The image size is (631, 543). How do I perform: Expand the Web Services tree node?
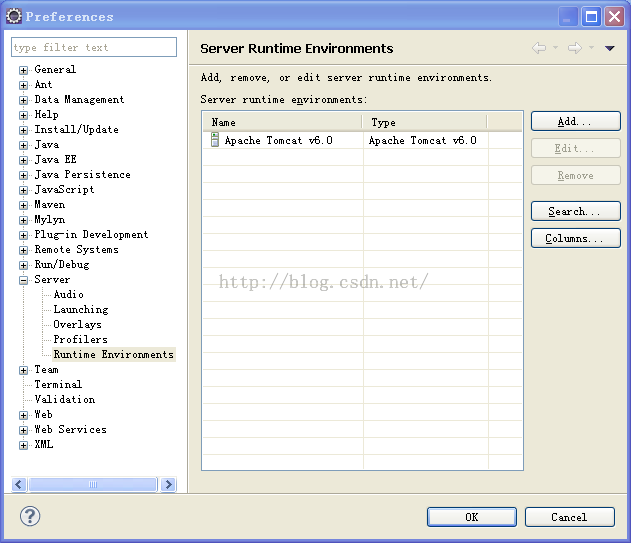click(23, 430)
